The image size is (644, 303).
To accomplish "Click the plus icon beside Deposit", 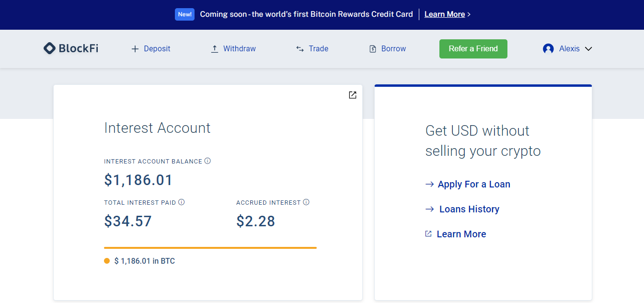I will [x=135, y=49].
